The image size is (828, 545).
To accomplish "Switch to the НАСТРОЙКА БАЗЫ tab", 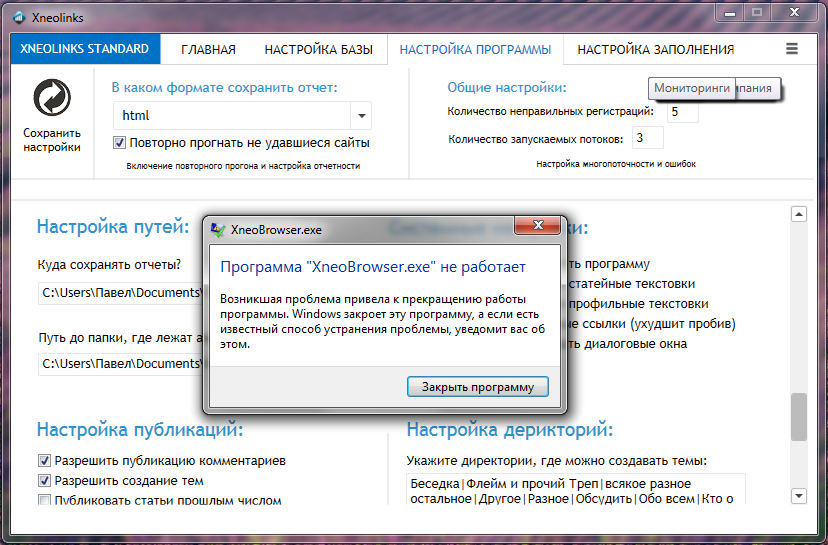I will point(318,50).
